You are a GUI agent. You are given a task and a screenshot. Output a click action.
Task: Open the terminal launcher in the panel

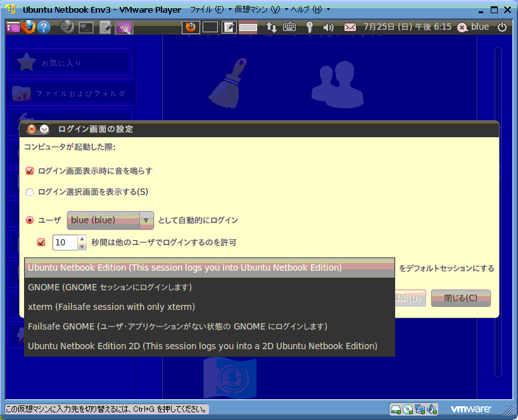(x=86, y=27)
